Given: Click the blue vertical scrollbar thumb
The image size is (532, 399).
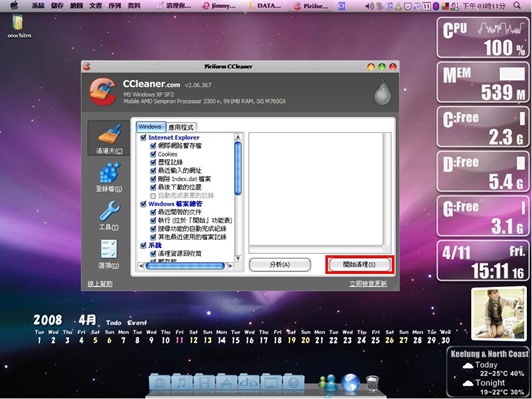Looking at the screenshot, I should point(238,168).
